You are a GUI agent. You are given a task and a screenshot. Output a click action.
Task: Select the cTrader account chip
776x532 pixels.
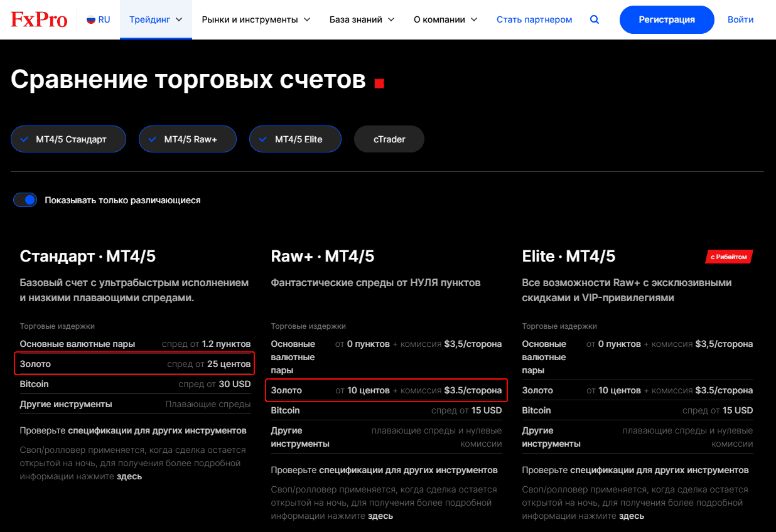point(389,139)
